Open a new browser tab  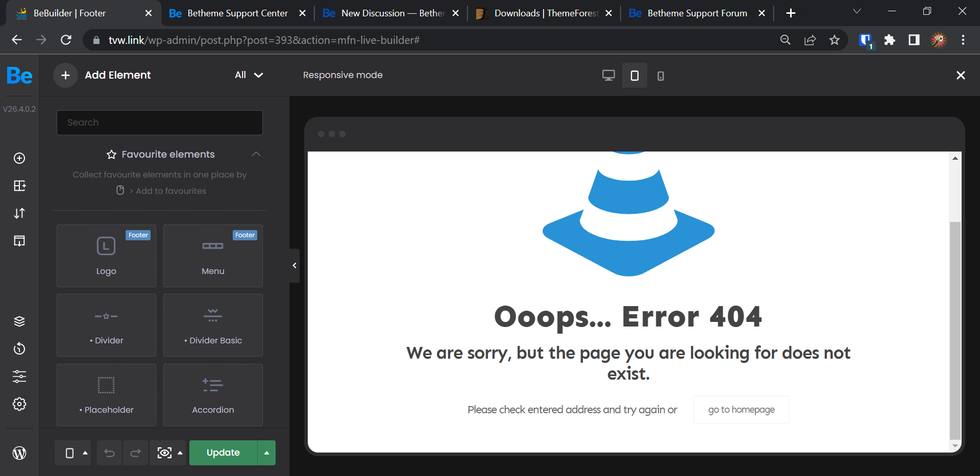tap(791, 13)
